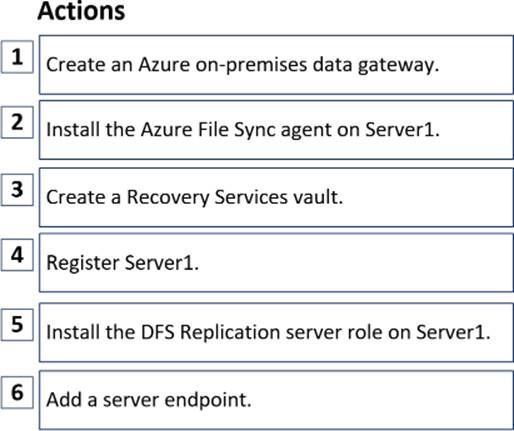Click the word 'Register' in action four
Viewport: 514px width, 431px height.
pos(83,264)
